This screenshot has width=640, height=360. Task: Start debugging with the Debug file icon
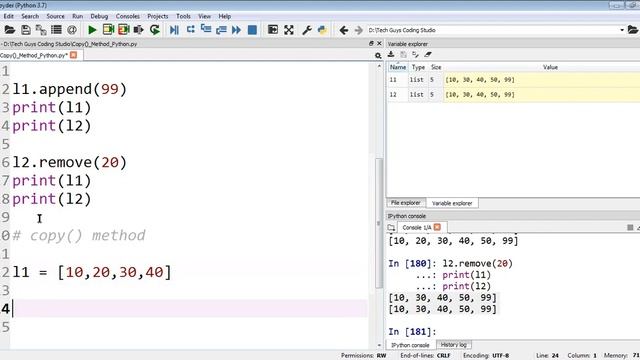(x=174, y=30)
